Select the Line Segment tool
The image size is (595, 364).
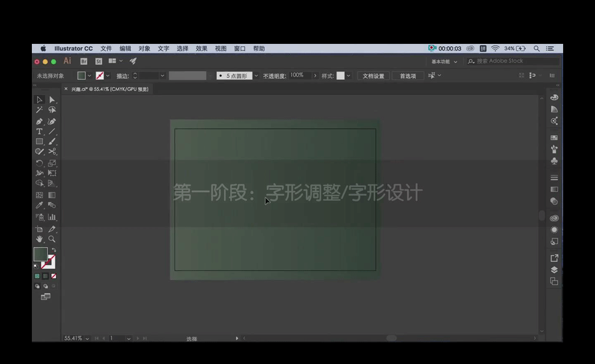pyautogui.click(x=52, y=132)
